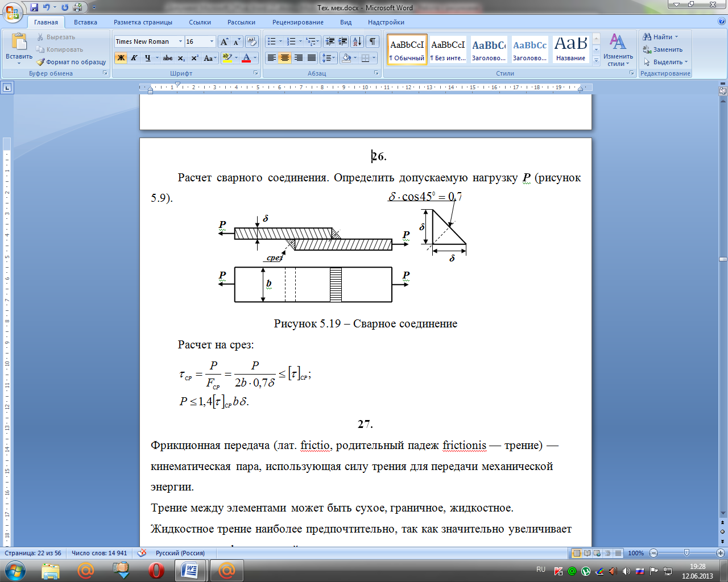Toggle underline (Ч) formatting

pos(147,58)
